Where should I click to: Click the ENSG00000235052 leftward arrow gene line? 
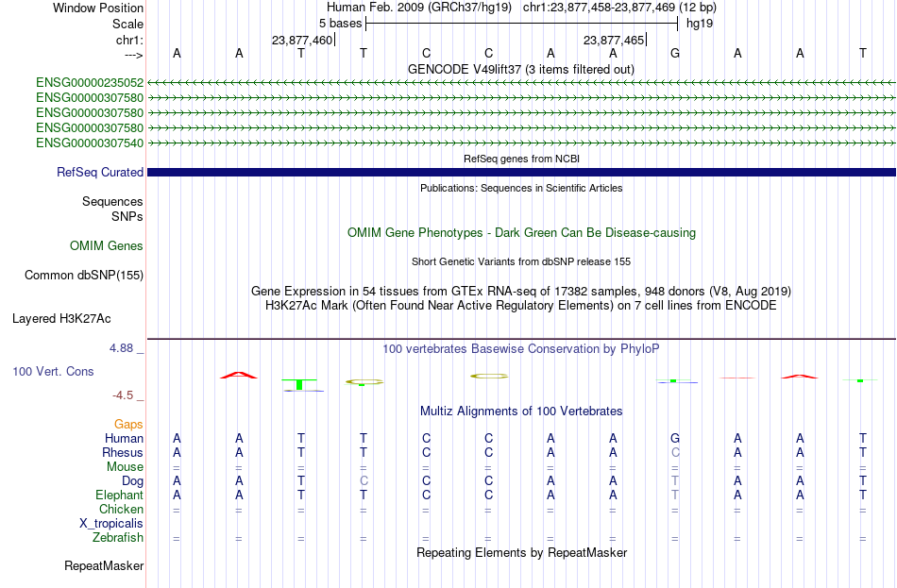click(x=521, y=83)
